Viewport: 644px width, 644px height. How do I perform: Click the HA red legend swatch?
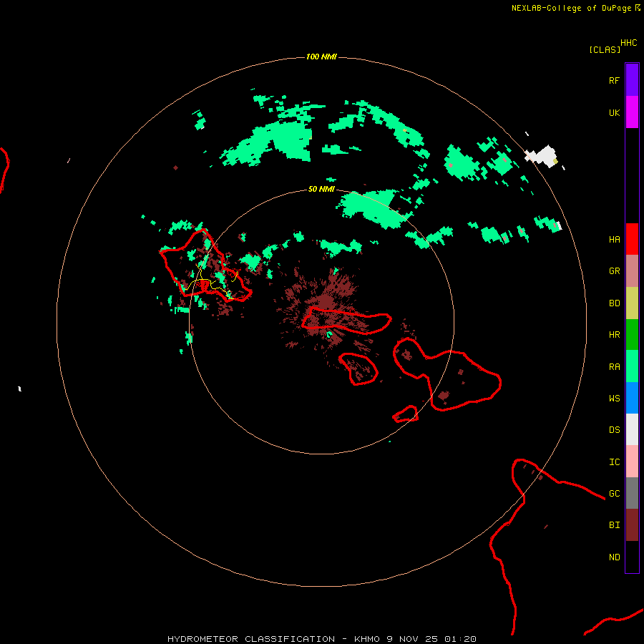(x=632, y=239)
